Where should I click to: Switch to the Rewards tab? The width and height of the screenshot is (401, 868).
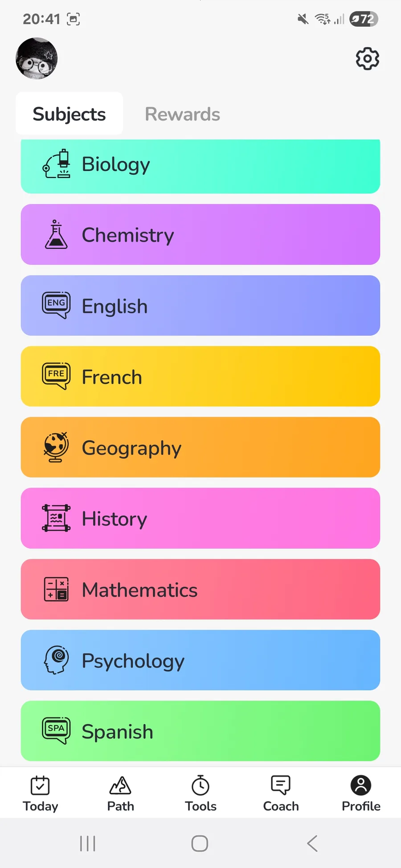(182, 114)
